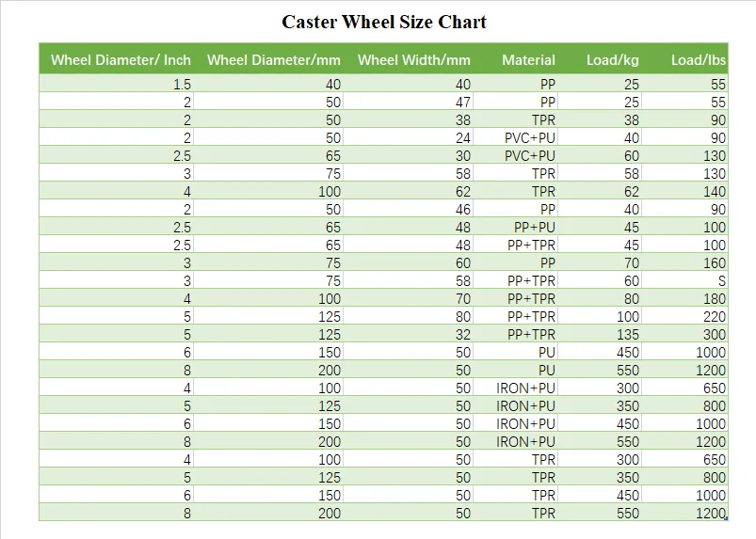The height and width of the screenshot is (539, 756).
Task: Click the Caster Wheel Size Chart title
Action: click(384, 23)
